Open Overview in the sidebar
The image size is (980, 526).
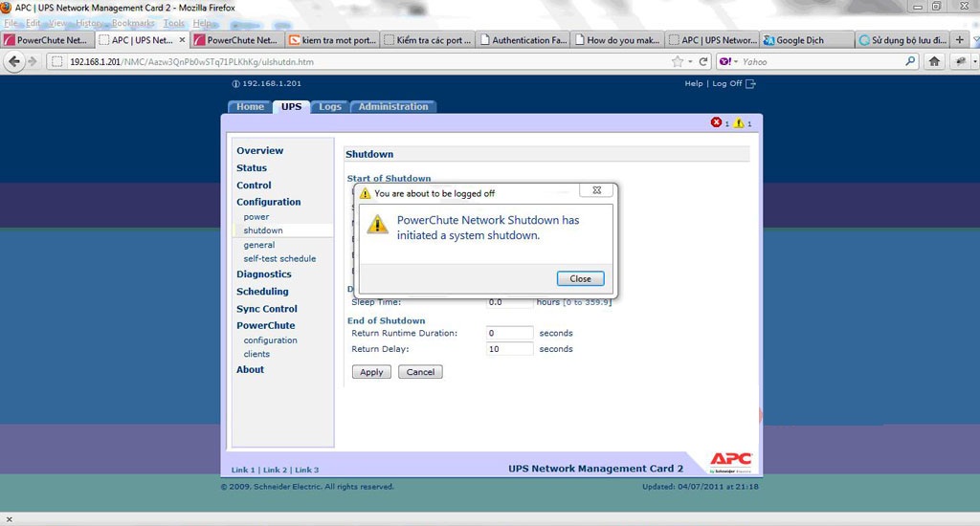[259, 150]
